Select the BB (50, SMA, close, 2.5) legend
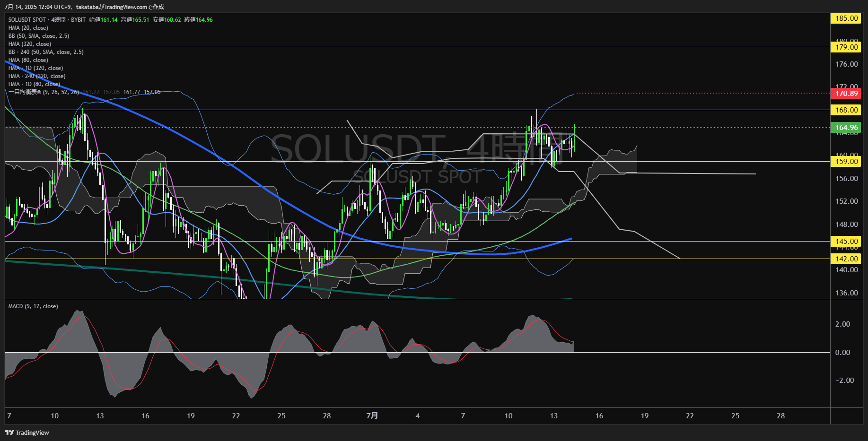Image resolution: width=868 pixels, height=441 pixels. click(x=39, y=36)
